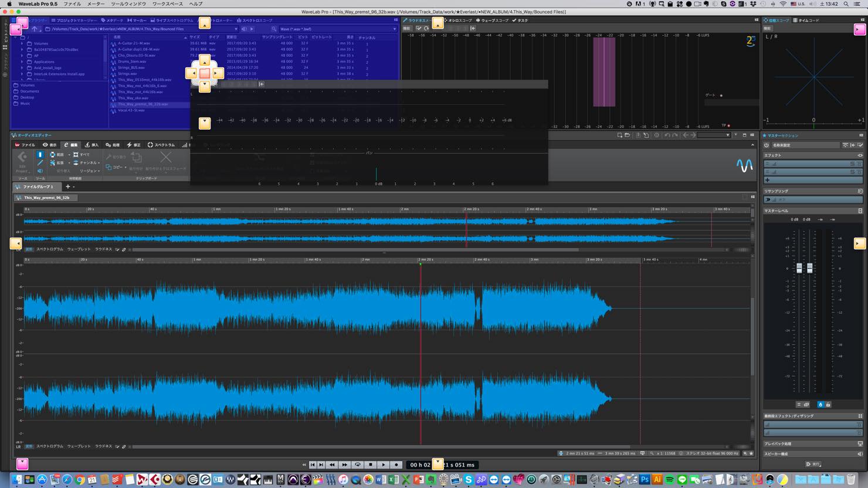Open the コピー dropdown arrow in clipboard group
The width and height of the screenshot is (868, 488).
(126, 167)
